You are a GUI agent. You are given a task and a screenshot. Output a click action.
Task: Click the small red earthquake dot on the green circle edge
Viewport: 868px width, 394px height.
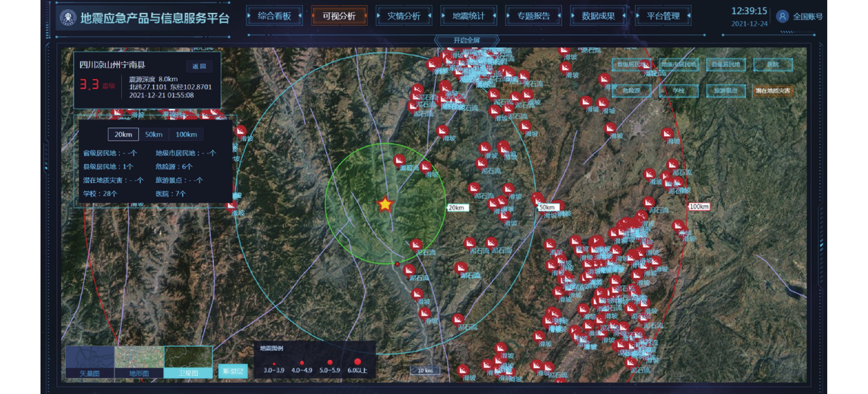(x=398, y=264)
